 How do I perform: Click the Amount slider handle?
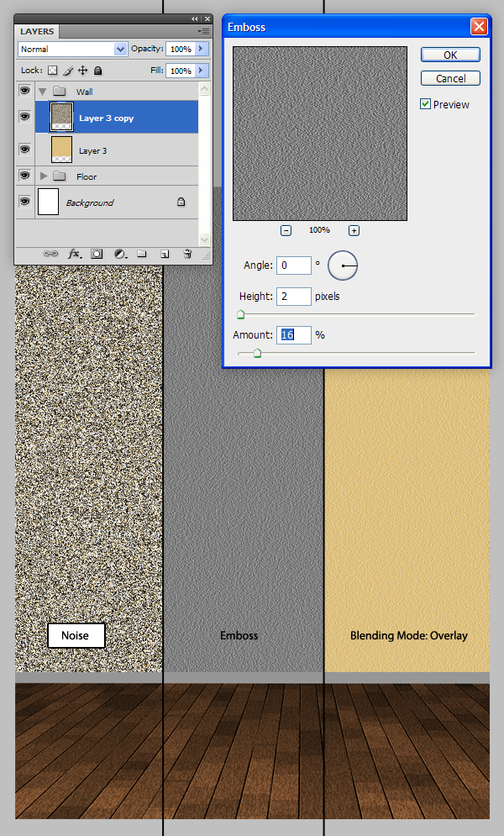click(257, 354)
